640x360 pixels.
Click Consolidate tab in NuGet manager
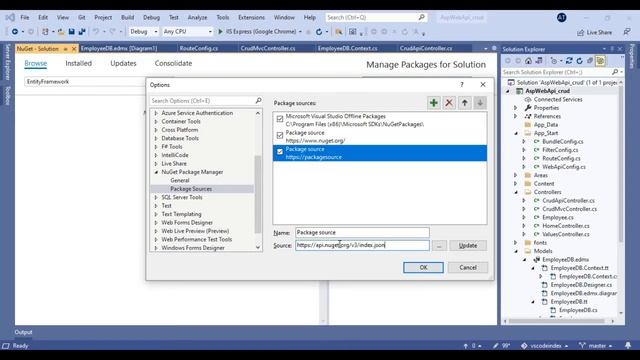point(173,63)
